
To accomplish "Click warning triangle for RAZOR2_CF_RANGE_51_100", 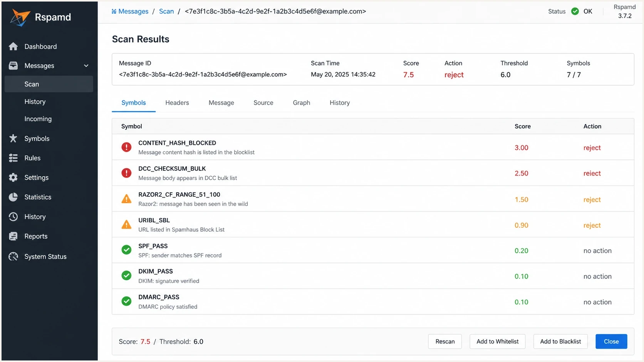I will 126,199.
